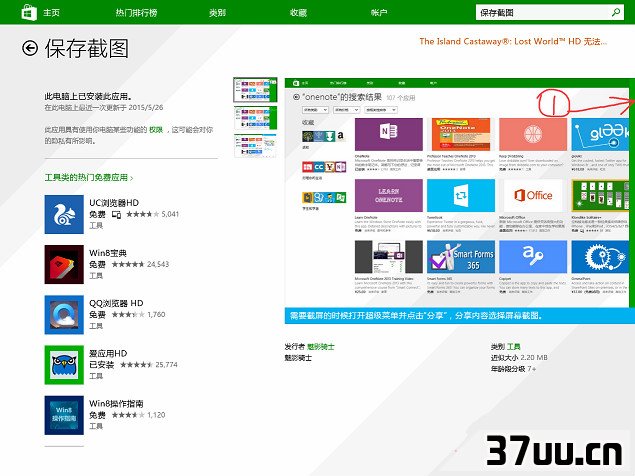Click the 近似大小 2.20 MB text
635x476 pixels.
click(x=519, y=358)
